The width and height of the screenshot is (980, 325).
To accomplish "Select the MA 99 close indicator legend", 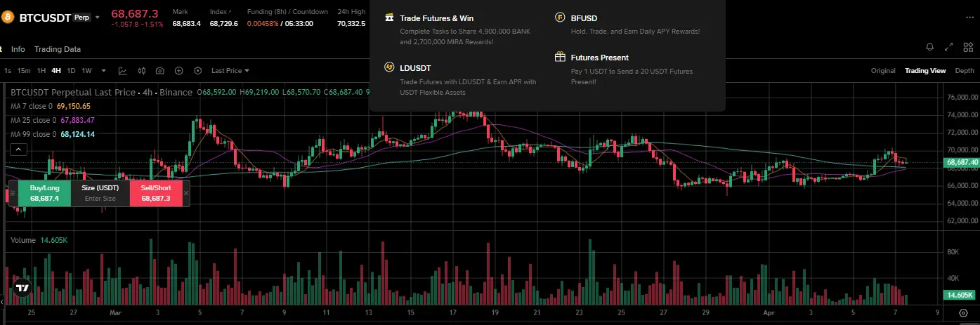I will coord(53,134).
